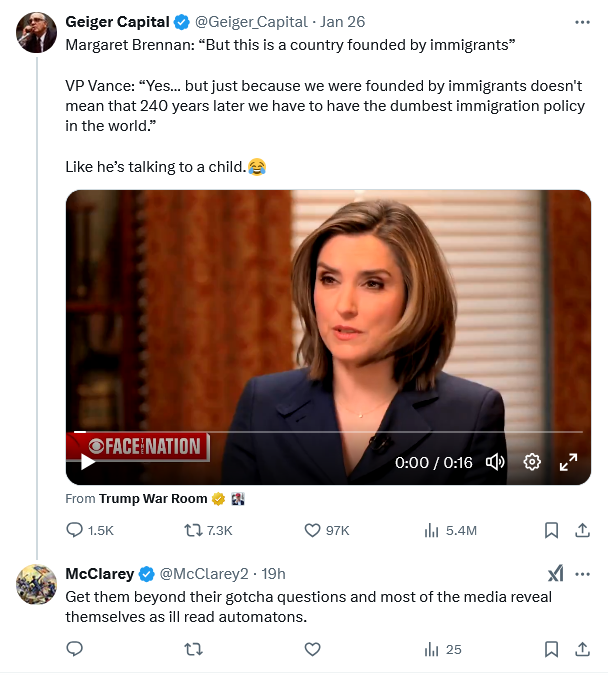
Task: Bookmark the Geiger Capital tweet
Action: click(551, 530)
